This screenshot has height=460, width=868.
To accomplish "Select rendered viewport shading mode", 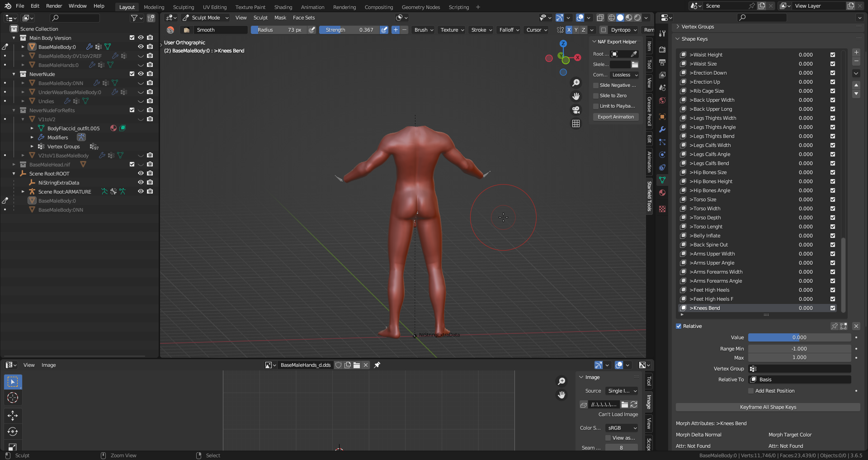I will (637, 18).
